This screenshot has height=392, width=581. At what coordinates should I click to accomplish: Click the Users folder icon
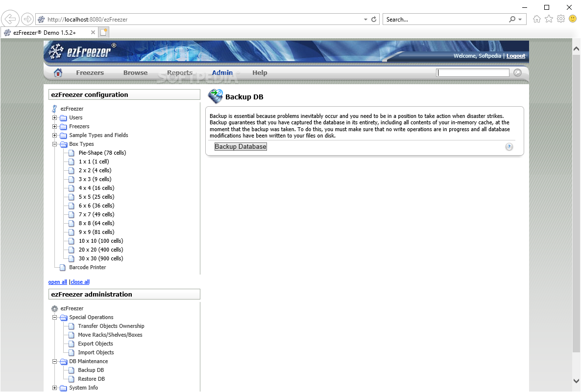[x=63, y=118]
